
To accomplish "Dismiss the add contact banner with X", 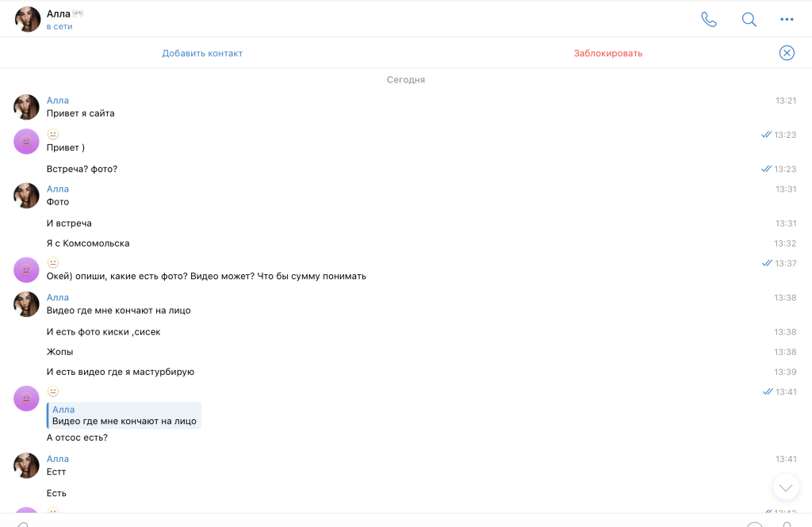I will [787, 53].
